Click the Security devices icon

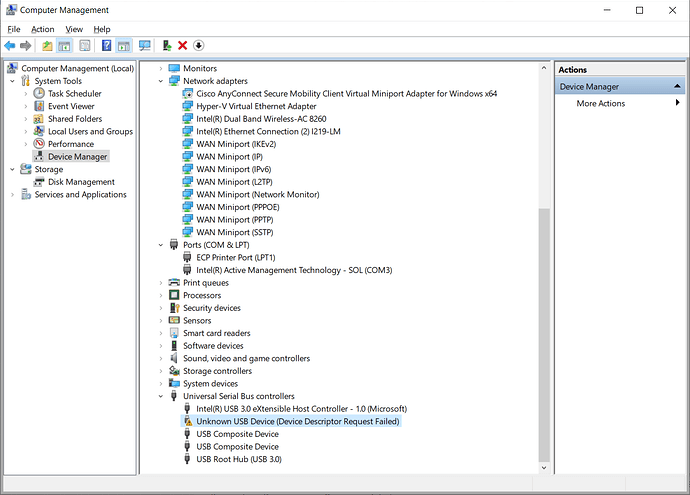(x=174, y=308)
